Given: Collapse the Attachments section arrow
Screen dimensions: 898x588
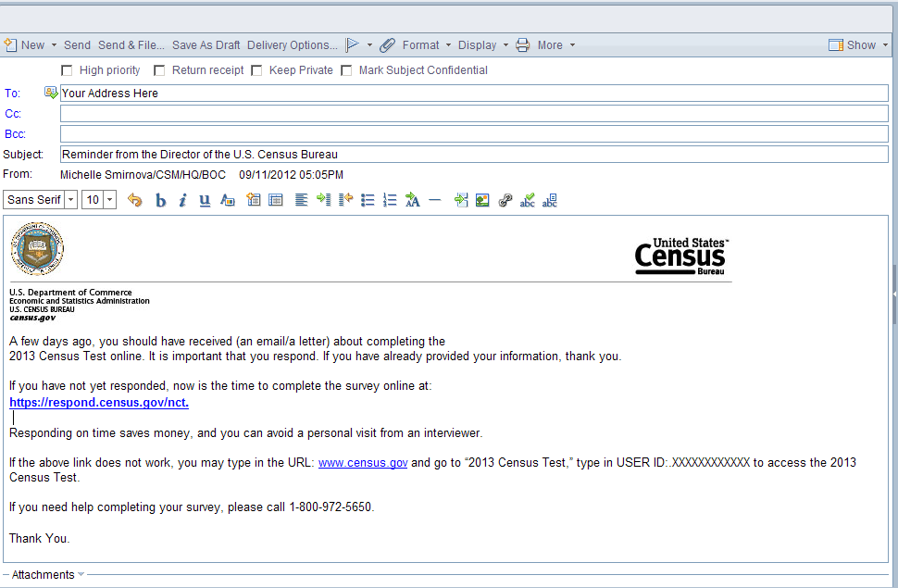Looking at the screenshot, I should [x=81, y=574].
